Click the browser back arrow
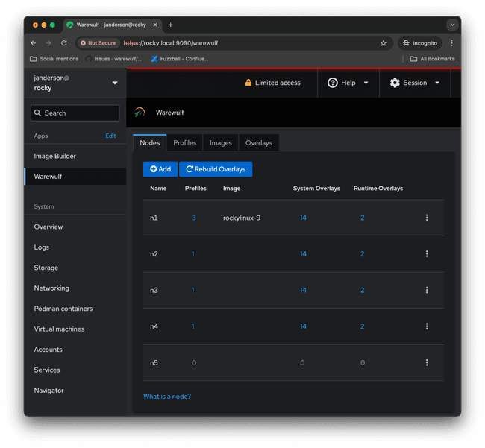 tap(34, 43)
